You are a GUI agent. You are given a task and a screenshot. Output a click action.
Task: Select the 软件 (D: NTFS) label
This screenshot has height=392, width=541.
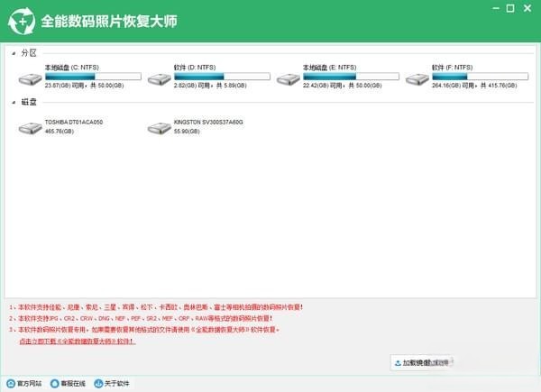(x=195, y=68)
